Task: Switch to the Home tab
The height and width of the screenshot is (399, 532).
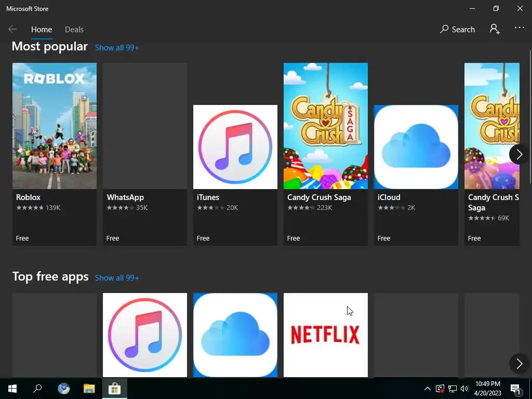Action: click(x=42, y=30)
